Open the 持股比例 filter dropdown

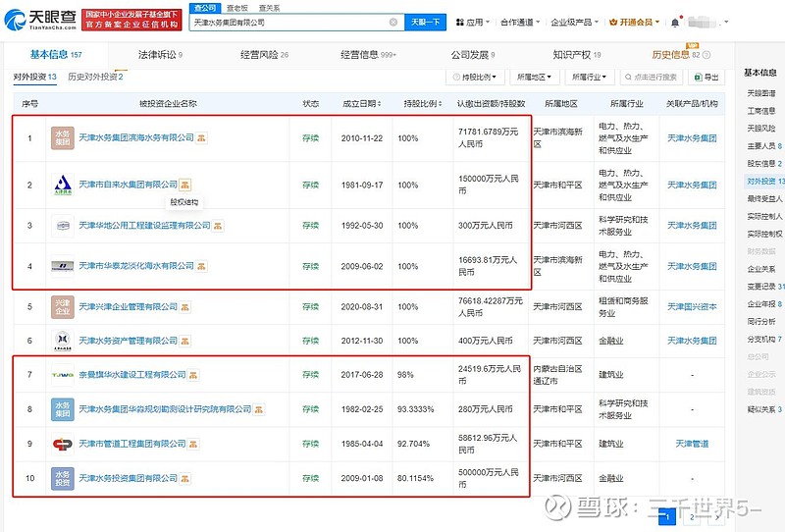point(474,78)
